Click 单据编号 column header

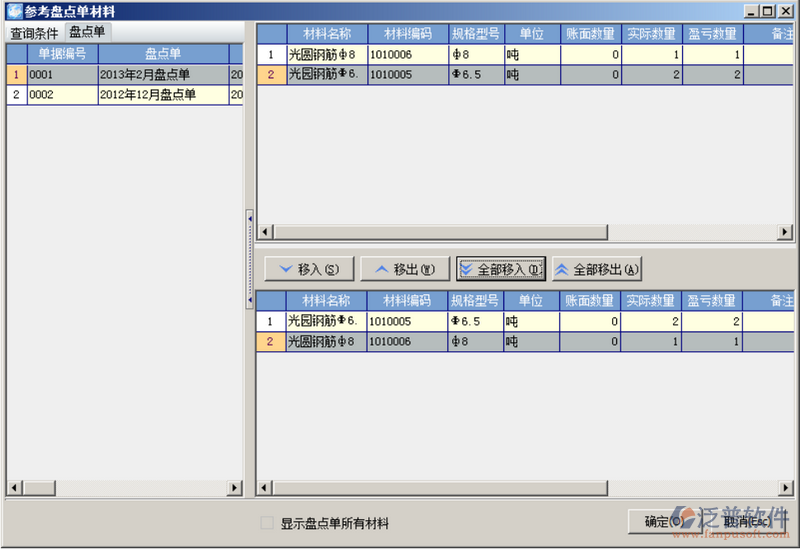pos(62,54)
